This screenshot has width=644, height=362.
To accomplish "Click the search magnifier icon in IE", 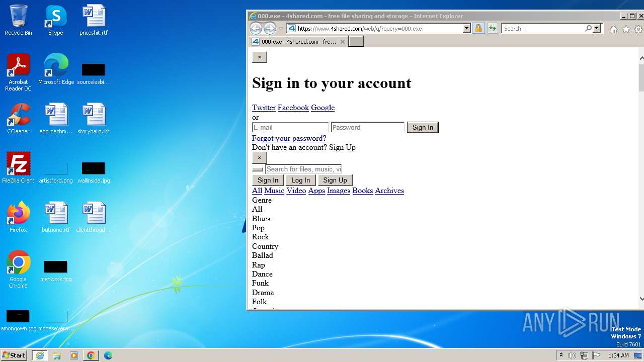I will pyautogui.click(x=588, y=29).
